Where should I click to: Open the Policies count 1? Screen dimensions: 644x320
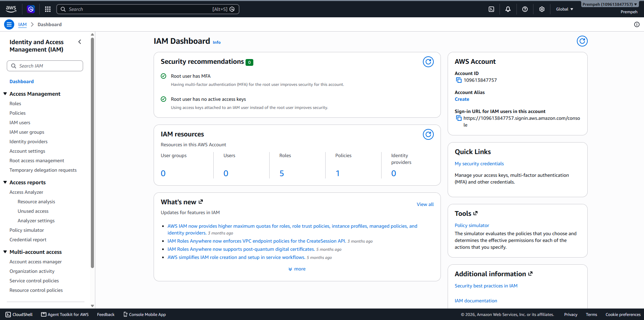tap(337, 173)
